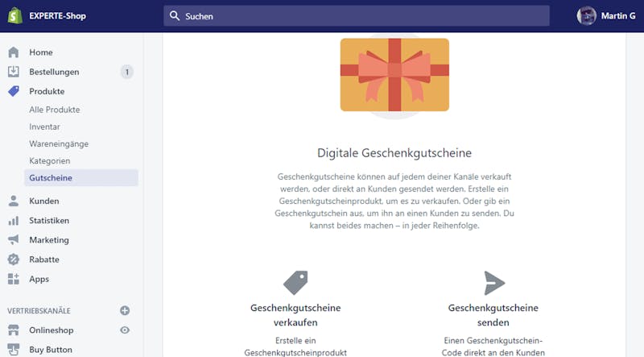Open Wareneingänge in the sidebar
The height and width of the screenshot is (357, 644).
(59, 144)
